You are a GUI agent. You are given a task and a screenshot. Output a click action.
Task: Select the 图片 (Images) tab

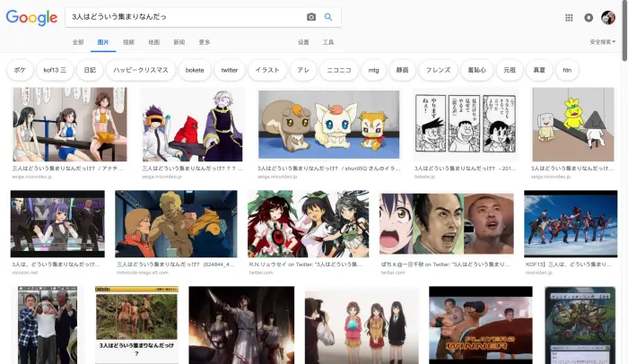pos(103,42)
